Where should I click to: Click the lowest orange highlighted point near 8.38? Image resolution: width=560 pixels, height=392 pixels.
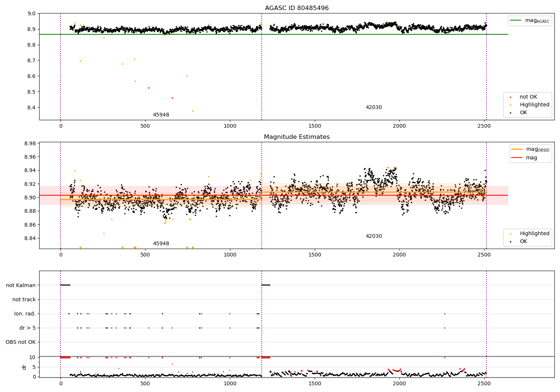coord(193,111)
